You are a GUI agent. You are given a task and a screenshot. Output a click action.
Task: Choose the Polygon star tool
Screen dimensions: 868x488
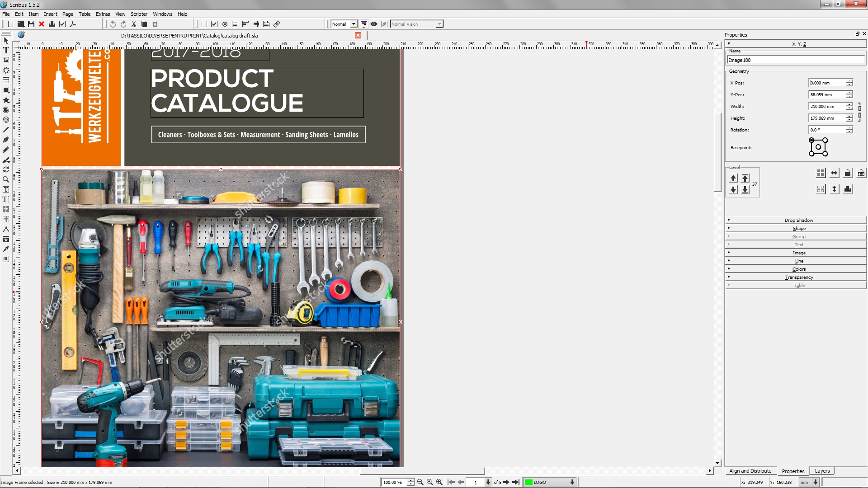pyautogui.click(x=6, y=100)
